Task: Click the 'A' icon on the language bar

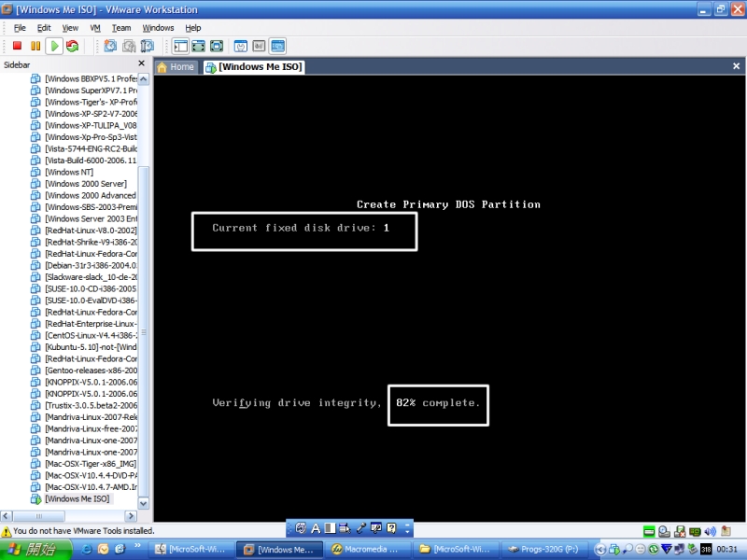Action: pyautogui.click(x=316, y=528)
